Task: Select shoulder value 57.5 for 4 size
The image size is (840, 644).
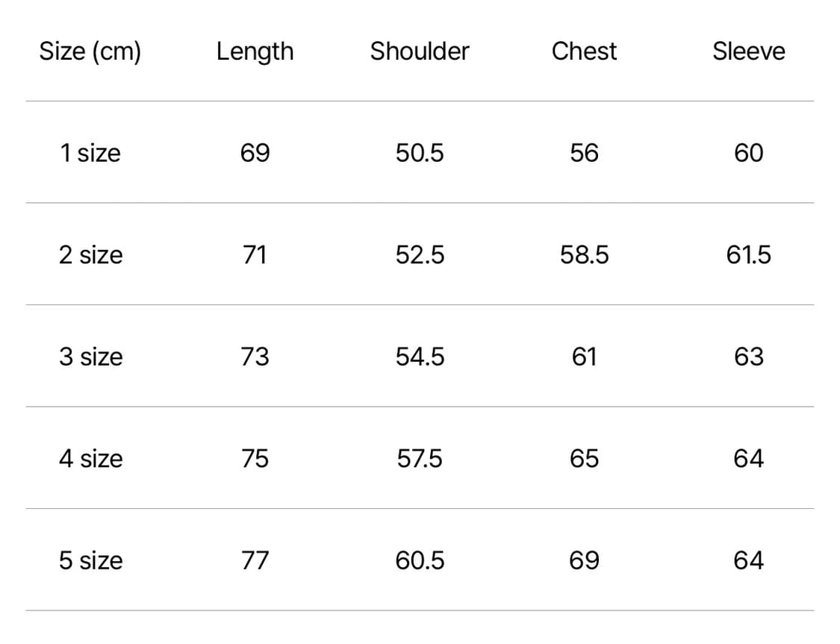Action: click(x=420, y=458)
